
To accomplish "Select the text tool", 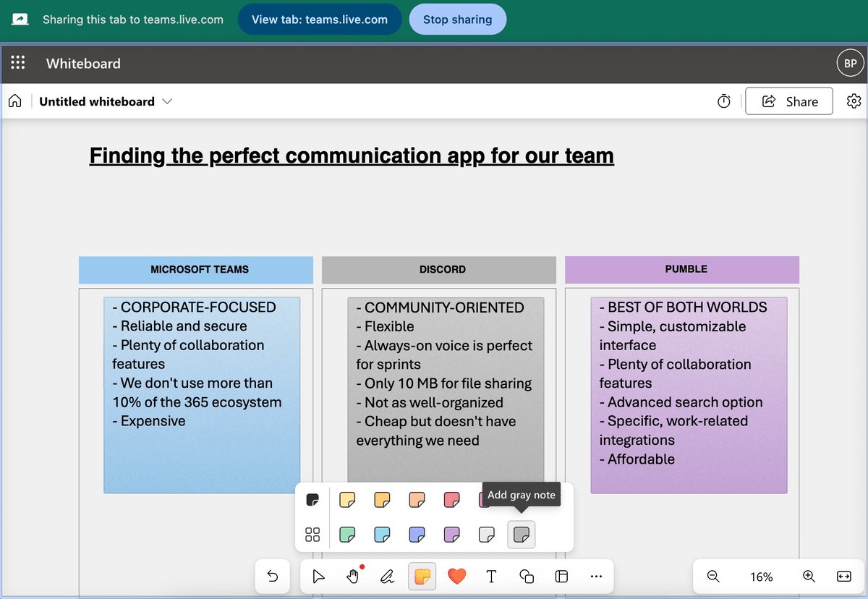I will [x=491, y=576].
